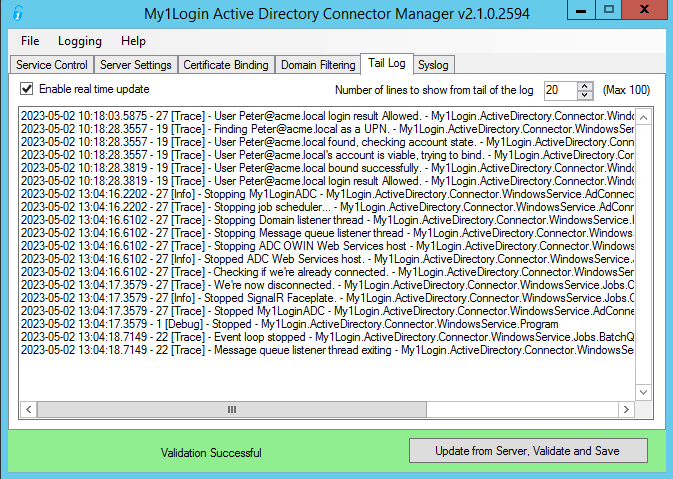
Task: Switch to the Server Settings tab
Action: click(136, 65)
